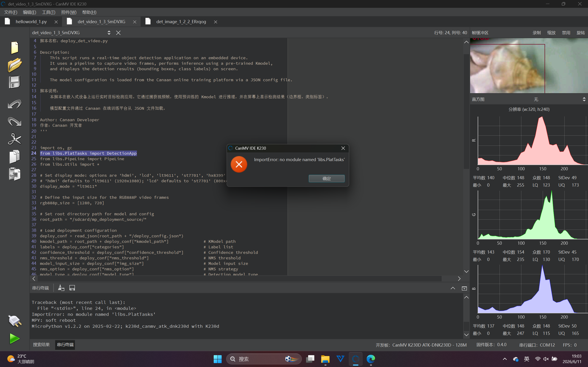
Task: Select the det_video_1_3_SmDVXG tab
Action: coord(101,22)
